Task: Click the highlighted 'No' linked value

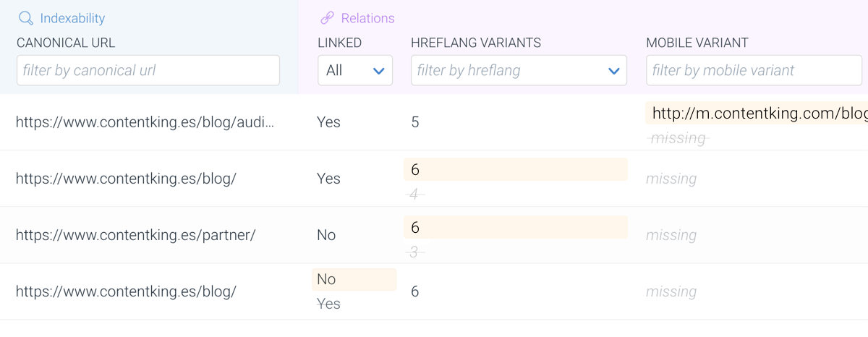Action: point(326,279)
